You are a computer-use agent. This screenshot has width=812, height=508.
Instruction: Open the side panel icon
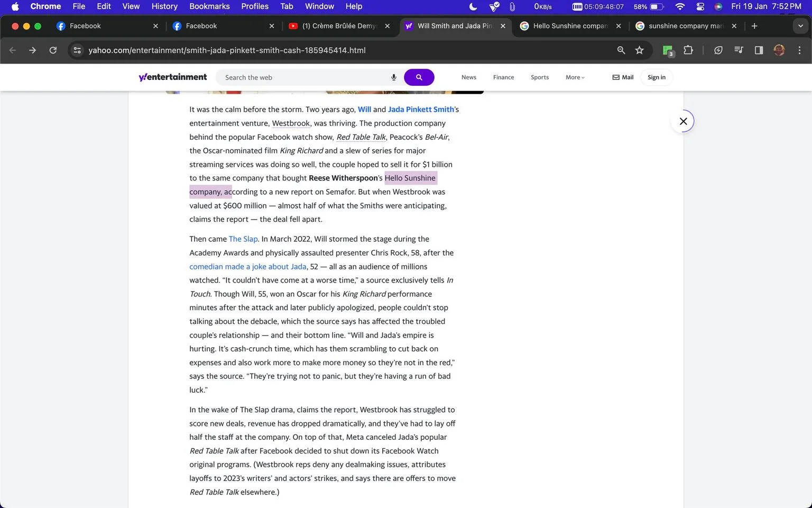click(x=759, y=50)
